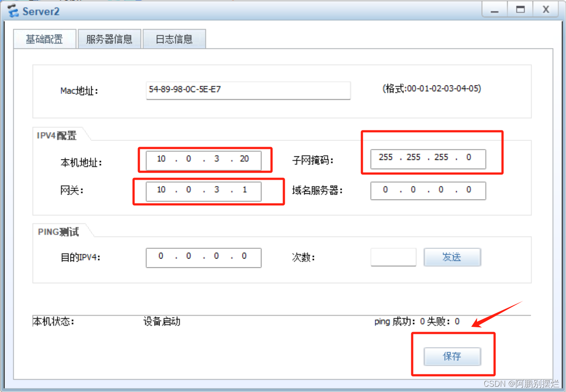Close the Server2 window

546,10
